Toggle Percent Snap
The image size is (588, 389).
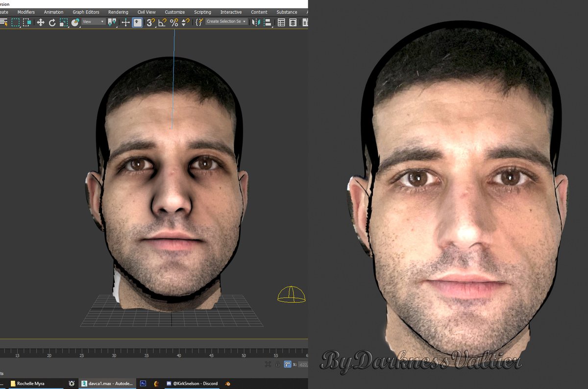coord(174,22)
